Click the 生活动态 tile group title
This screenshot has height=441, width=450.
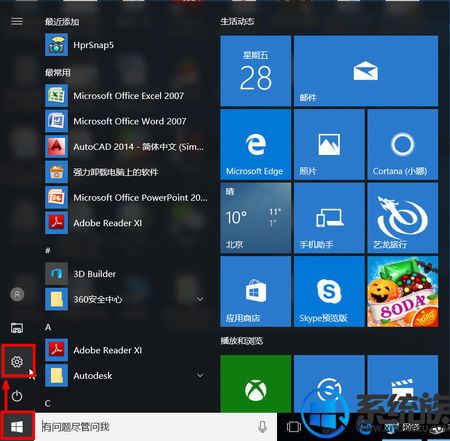click(237, 21)
